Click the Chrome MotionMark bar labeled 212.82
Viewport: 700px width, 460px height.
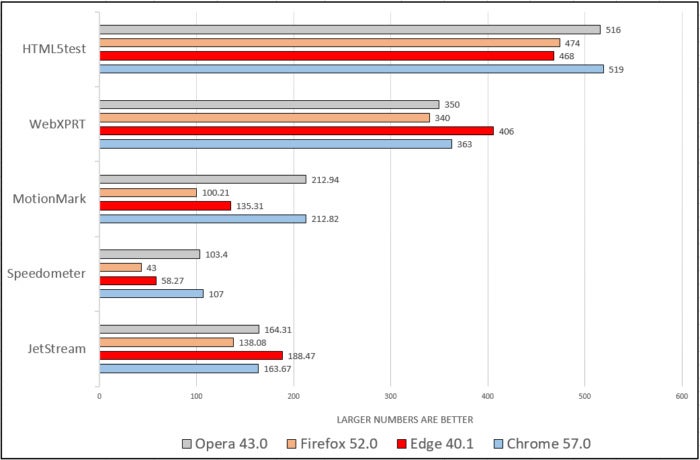tap(203, 219)
